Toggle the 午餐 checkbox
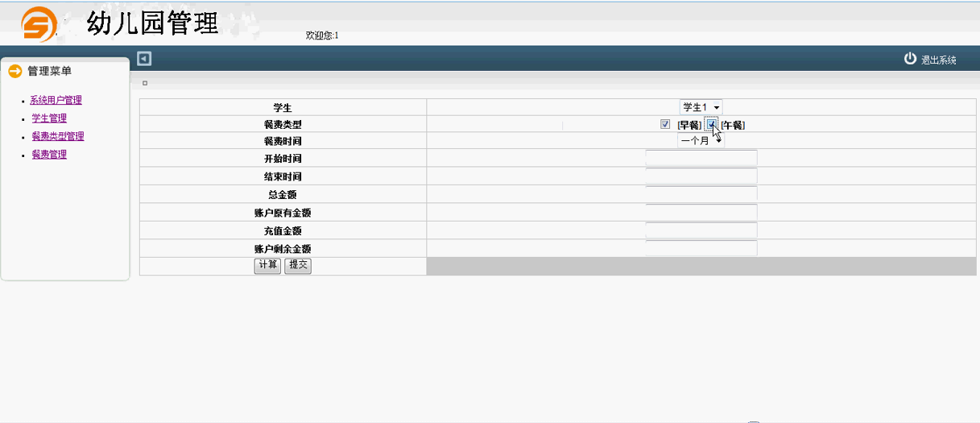Screen dimensions: 980x423 pos(711,124)
